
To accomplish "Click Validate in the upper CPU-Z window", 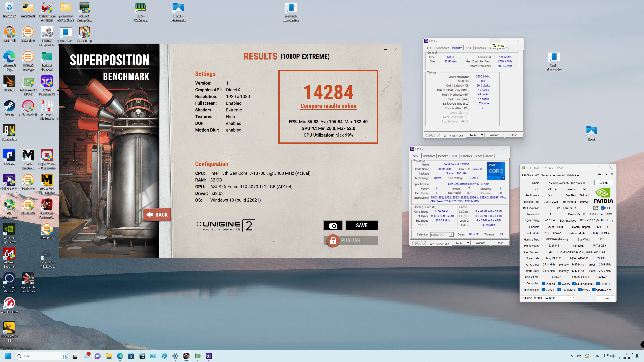I will click(x=494, y=135).
